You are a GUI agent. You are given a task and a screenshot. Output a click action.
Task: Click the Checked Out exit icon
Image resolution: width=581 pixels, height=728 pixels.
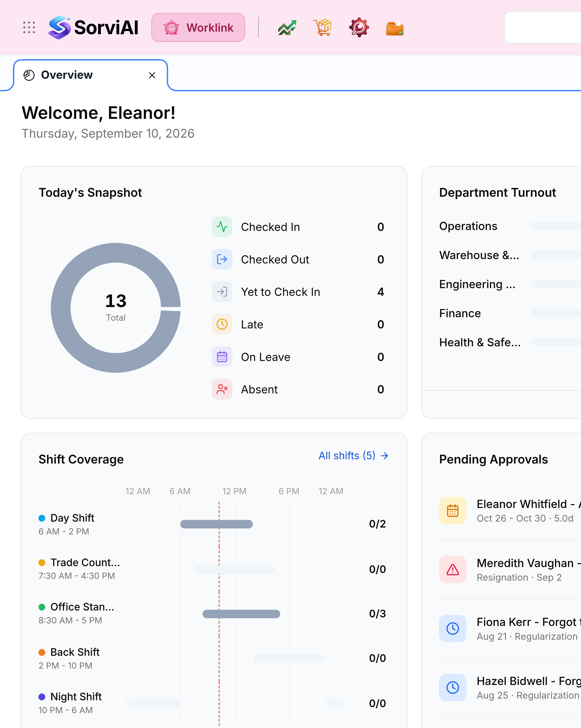222,259
